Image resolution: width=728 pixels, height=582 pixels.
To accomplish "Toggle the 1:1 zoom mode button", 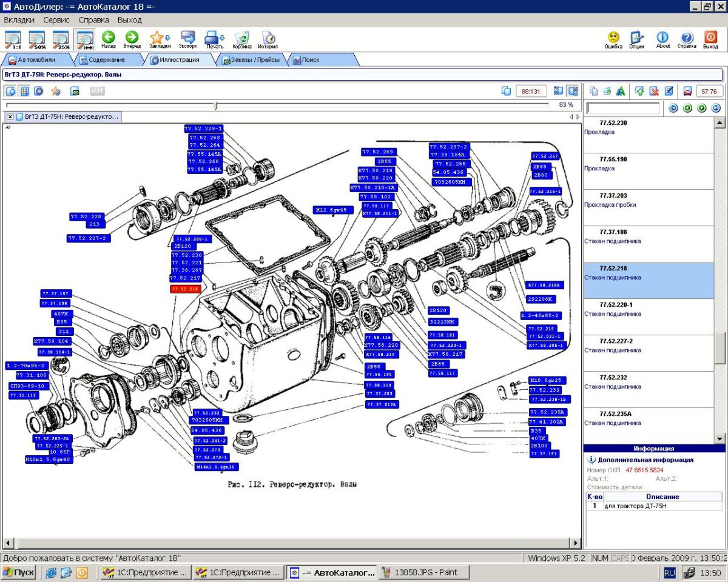I will pos(13,39).
